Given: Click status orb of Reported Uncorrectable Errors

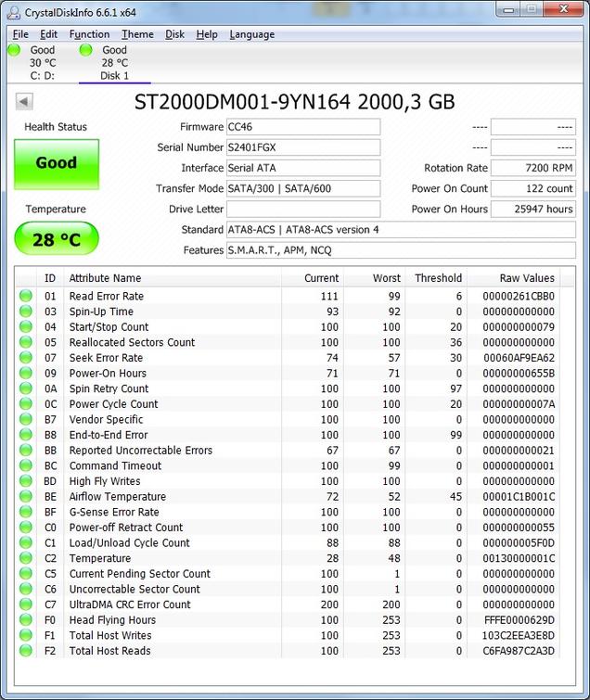Looking at the screenshot, I should tap(26, 450).
